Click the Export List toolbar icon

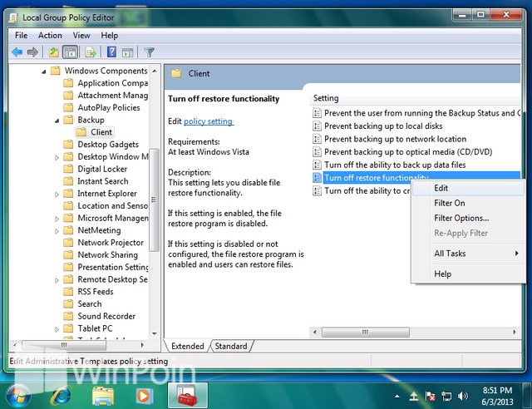point(91,52)
